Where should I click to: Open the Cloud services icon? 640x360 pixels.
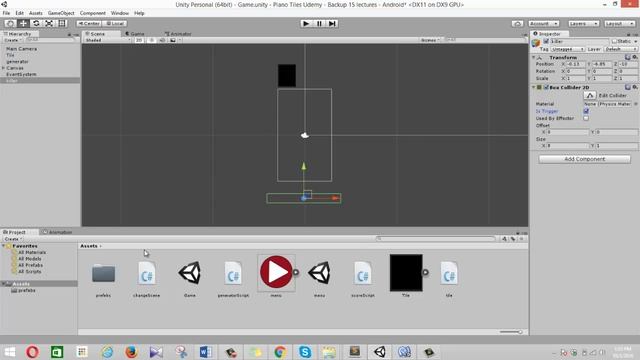point(518,24)
